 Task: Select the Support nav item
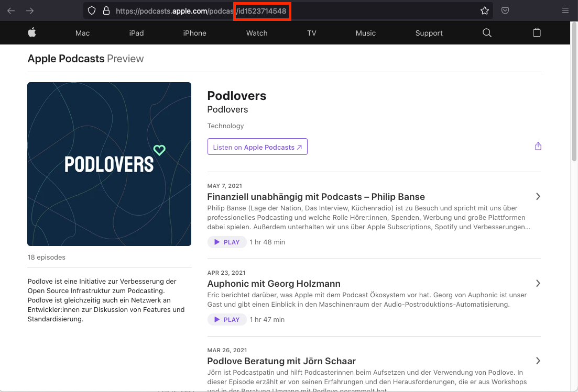click(429, 33)
